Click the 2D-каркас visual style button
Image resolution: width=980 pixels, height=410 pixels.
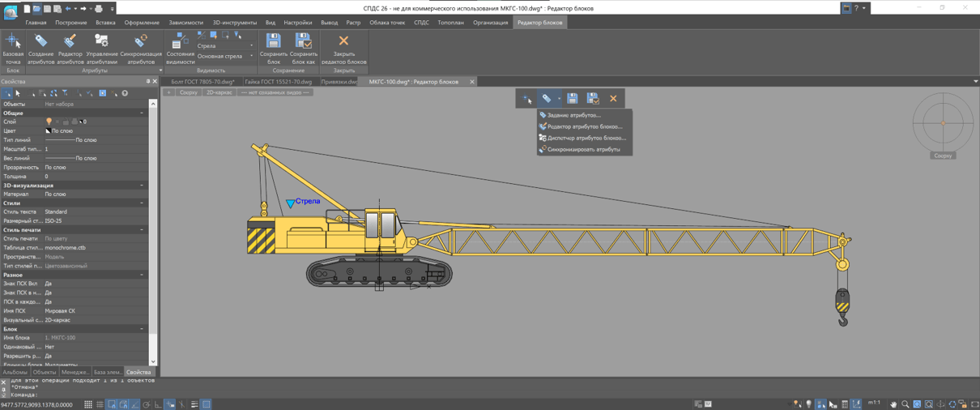coord(219,92)
